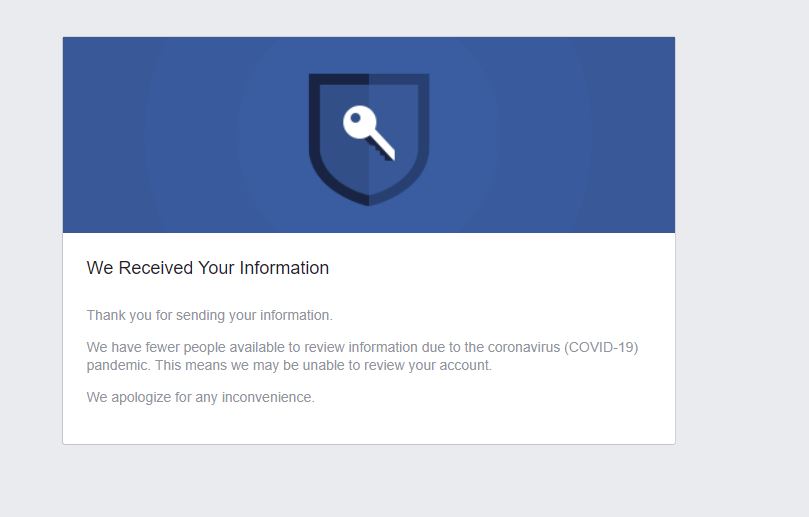Click the toothed tip of the key
The height and width of the screenshot is (517, 809).
(385, 153)
